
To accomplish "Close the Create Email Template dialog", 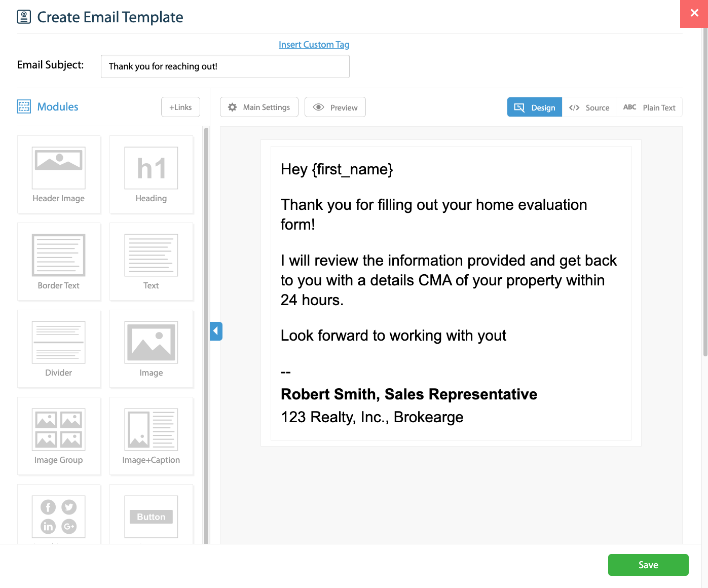I will (x=694, y=14).
